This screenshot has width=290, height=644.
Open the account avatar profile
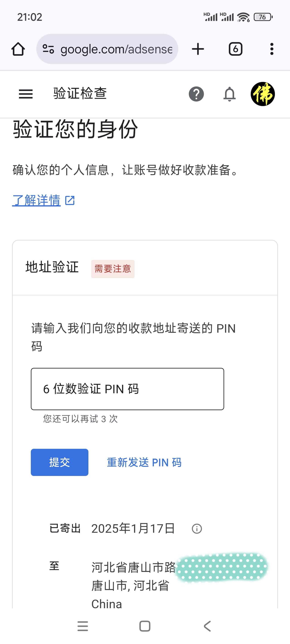tap(263, 94)
